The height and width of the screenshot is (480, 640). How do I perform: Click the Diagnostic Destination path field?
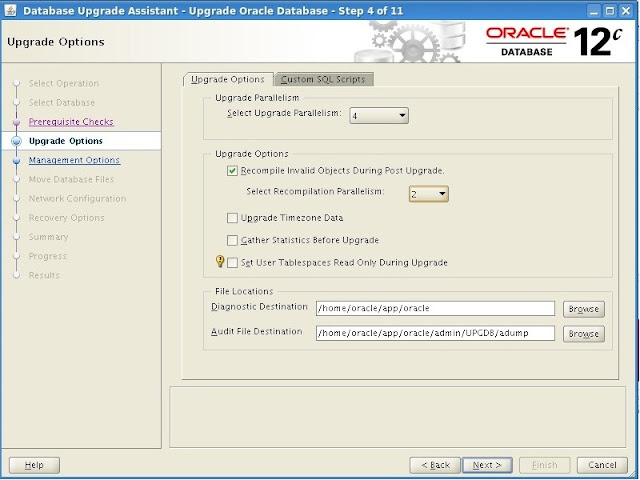click(x=435, y=309)
